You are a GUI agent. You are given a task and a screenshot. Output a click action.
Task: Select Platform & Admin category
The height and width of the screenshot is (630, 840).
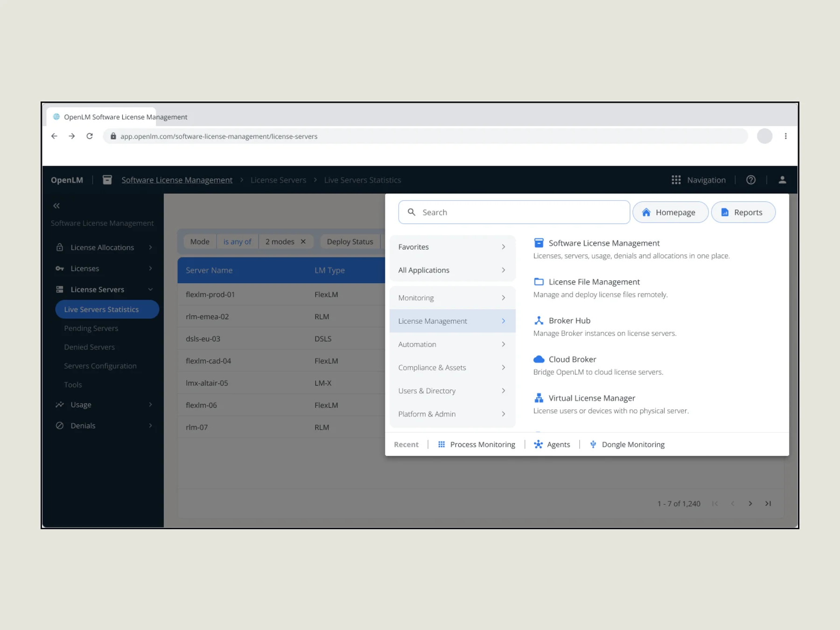pos(452,414)
